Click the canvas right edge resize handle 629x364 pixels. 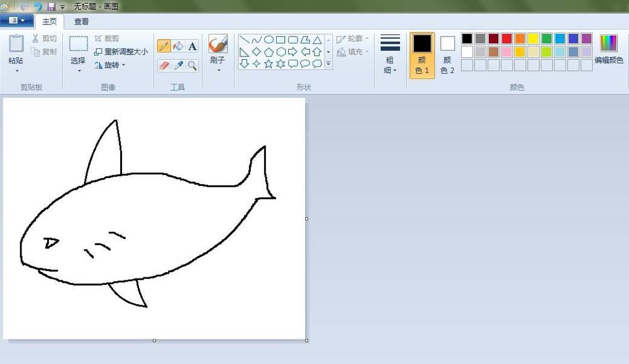coord(307,219)
